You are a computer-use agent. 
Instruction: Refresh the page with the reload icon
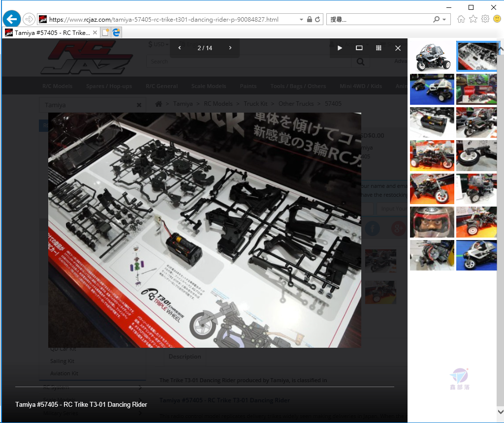pos(317,19)
